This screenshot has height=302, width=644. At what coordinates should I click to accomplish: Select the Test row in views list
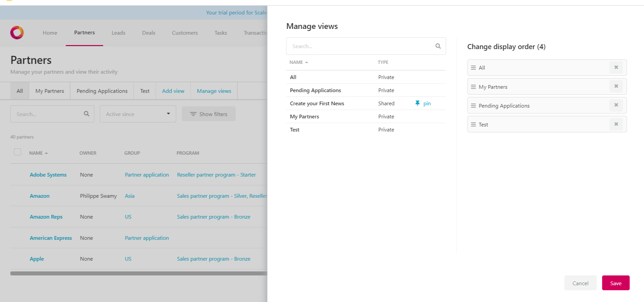click(x=366, y=129)
